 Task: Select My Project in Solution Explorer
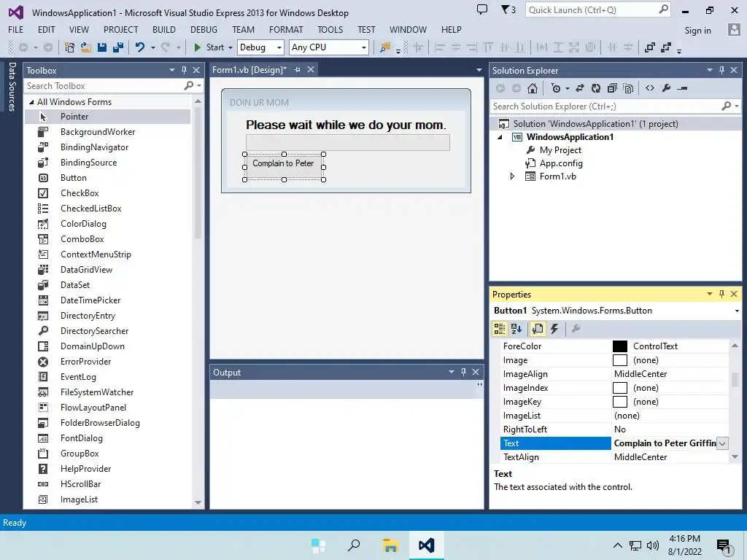pos(560,150)
